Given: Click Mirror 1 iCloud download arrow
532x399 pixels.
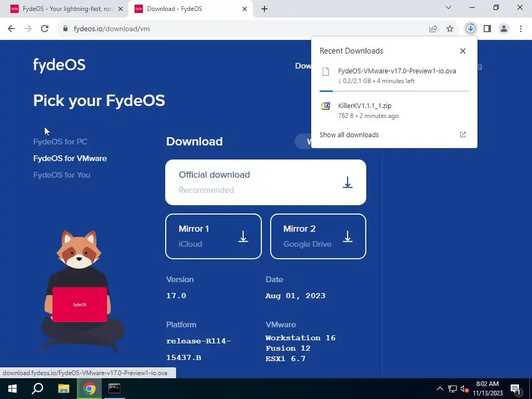Looking at the screenshot, I should (243, 236).
